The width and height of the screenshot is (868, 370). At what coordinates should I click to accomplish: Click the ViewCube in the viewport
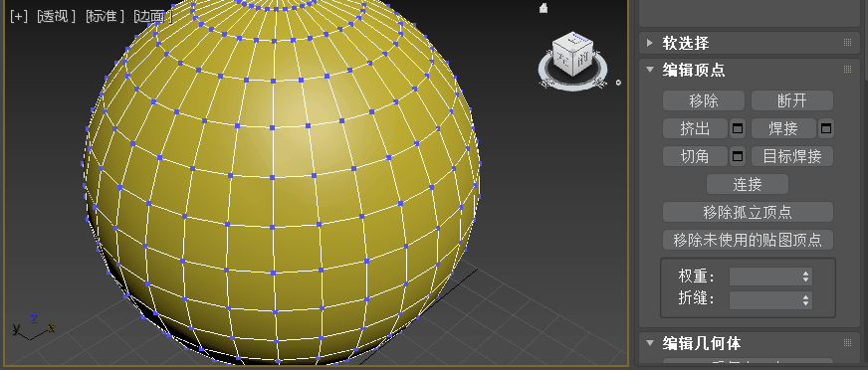574,54
